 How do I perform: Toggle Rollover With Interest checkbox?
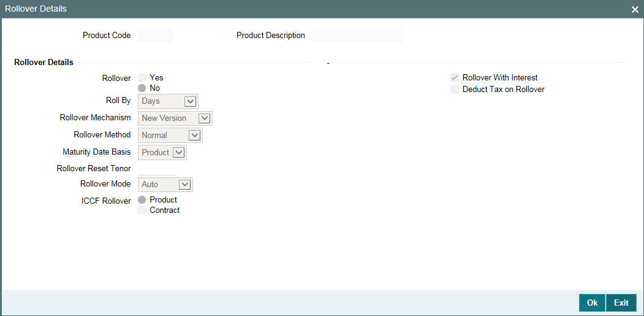(455, 77)
